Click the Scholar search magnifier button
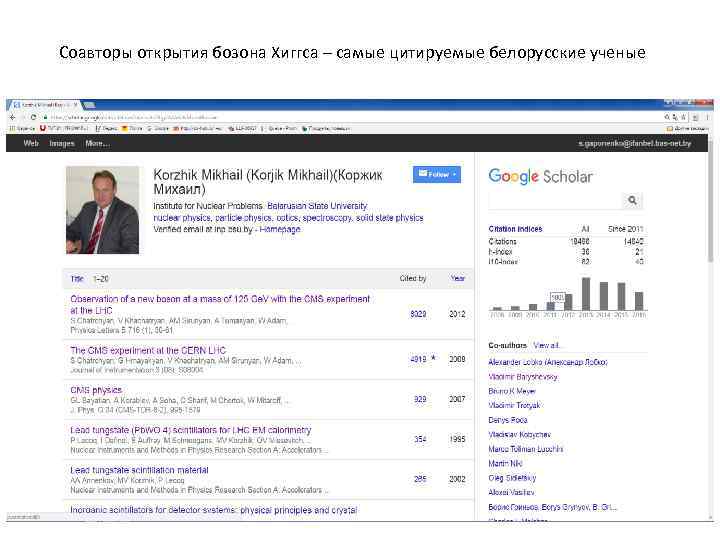This screenshot has height=540, width=720. tap(633, 201)
